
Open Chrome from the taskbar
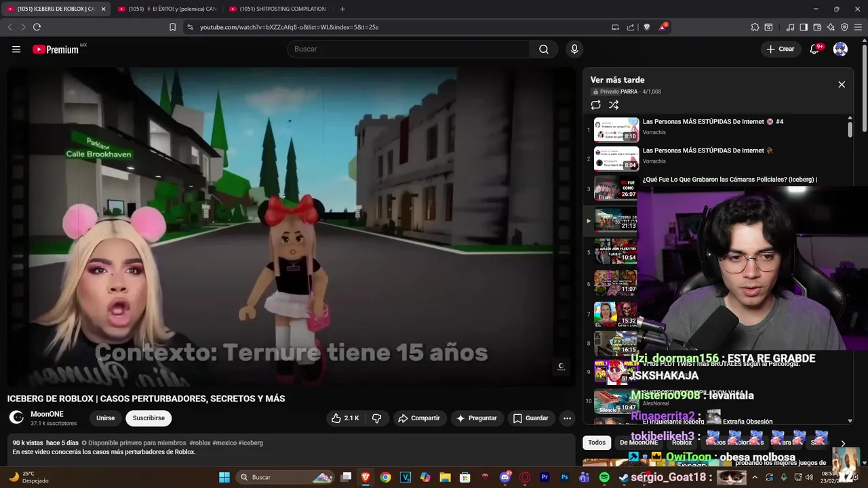(385, 477)
